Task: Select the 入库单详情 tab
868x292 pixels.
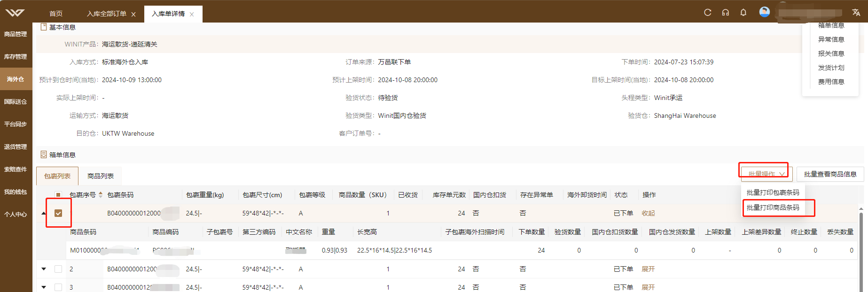Action: [x=168, y=14]
